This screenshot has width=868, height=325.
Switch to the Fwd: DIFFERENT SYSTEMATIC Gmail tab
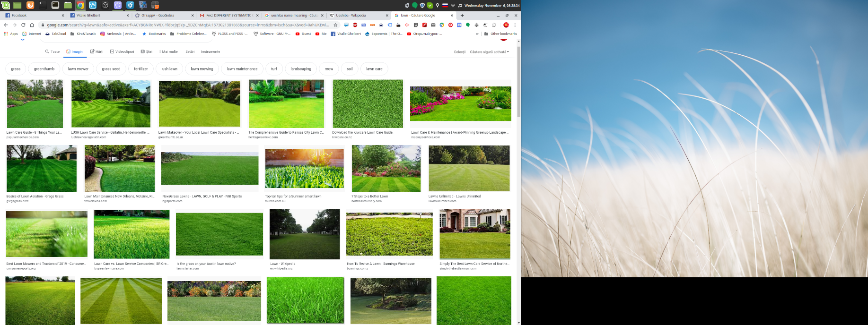[229, 15]
